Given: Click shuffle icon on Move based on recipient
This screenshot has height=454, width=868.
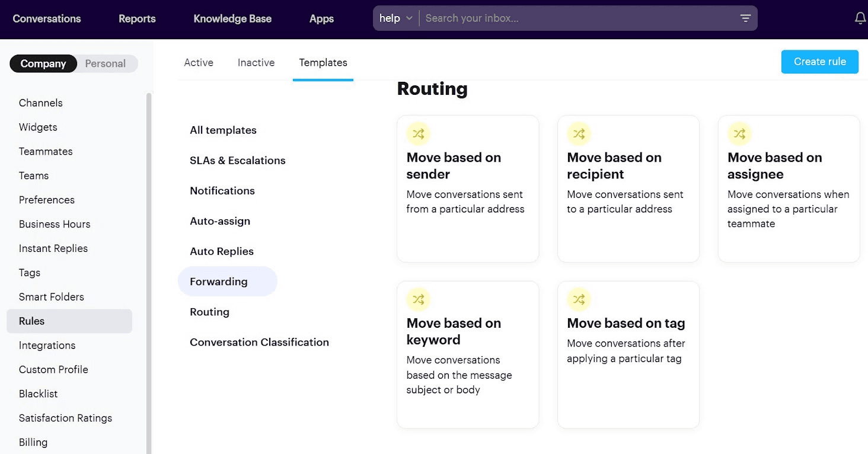Looking at the screenshot, I should point(579,134).
